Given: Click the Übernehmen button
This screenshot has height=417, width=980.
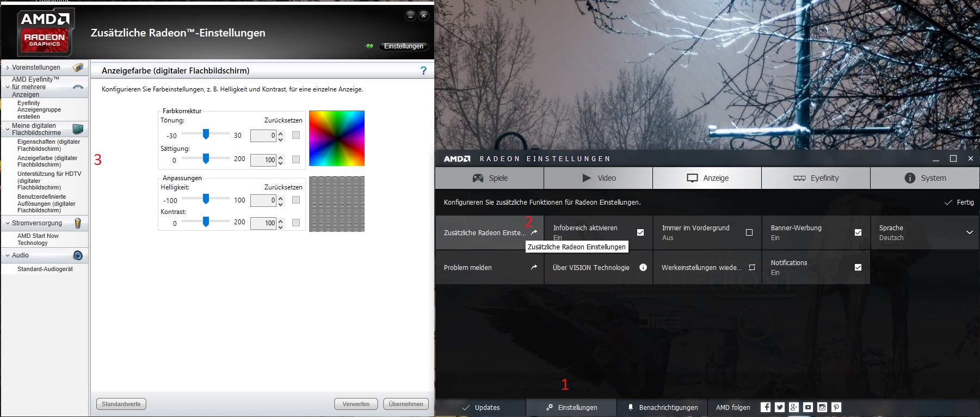Looking at the screenshot, I should pyautogui.click(x=406, y=404).
